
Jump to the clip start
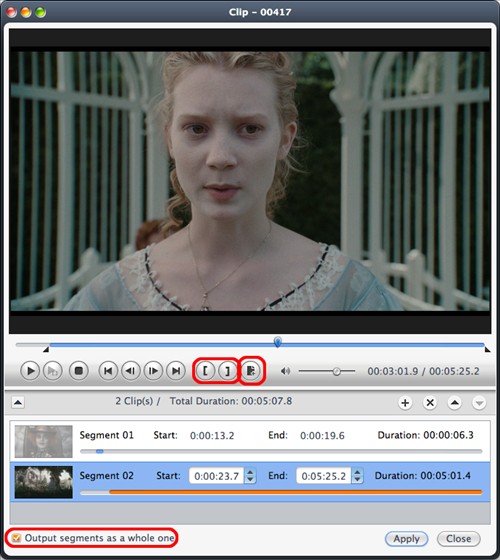108,371
